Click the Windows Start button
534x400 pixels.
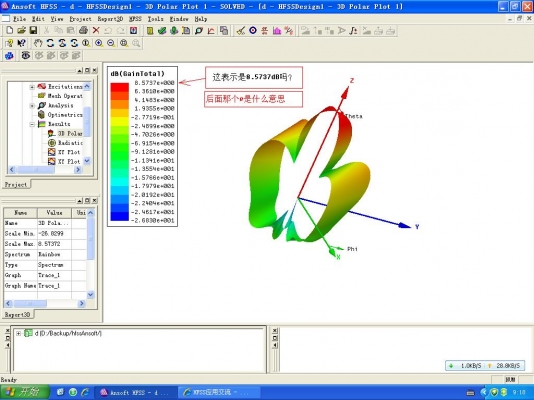tap(25, 392)
